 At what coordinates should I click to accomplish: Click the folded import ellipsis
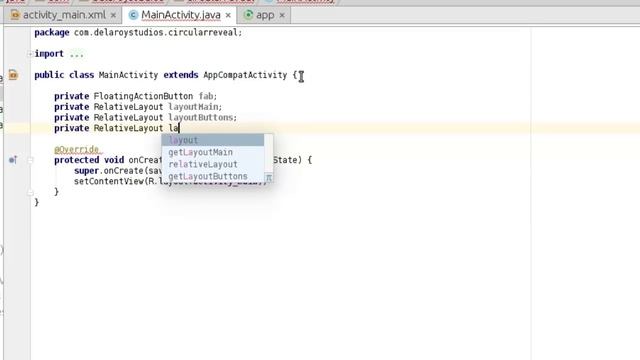(x=76, y=54)
